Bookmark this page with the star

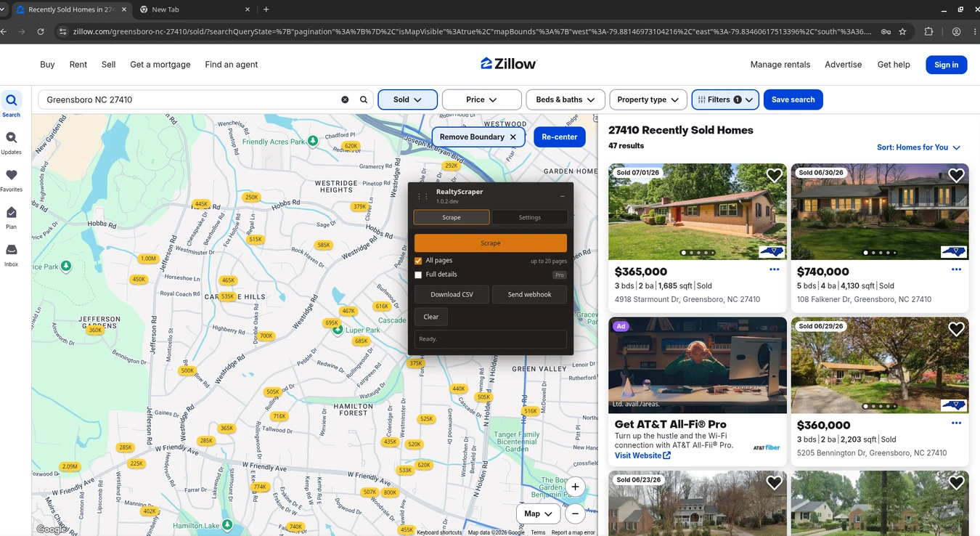tap(902, 32)
